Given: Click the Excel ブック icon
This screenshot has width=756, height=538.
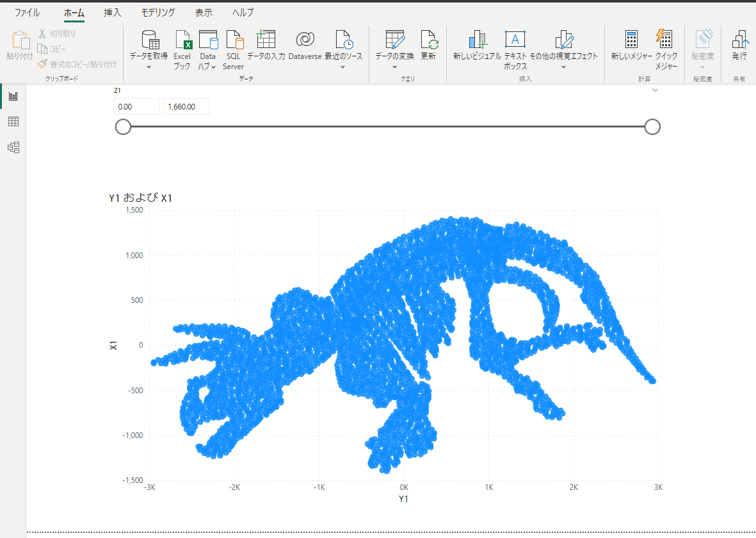Looking at the screenshot, I should point(183,40).
